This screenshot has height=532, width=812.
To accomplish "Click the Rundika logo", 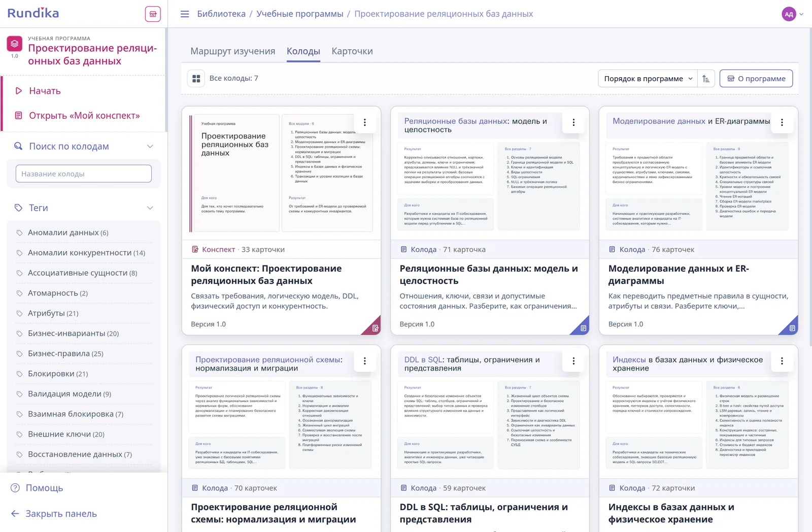I will coord(33,13).
